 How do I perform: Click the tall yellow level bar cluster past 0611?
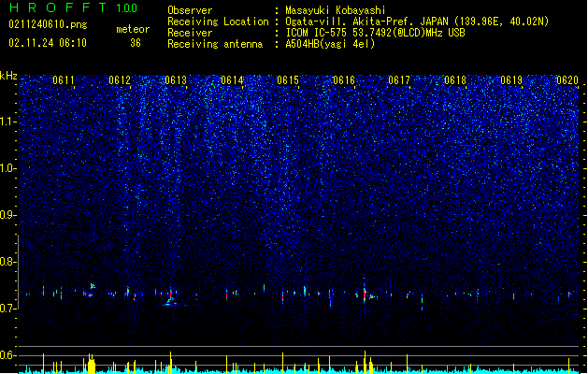pos(91,363)
